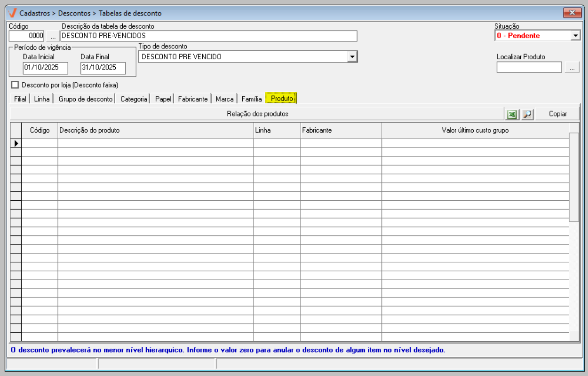Open code lookup ellipsis button

click(53, 36)
